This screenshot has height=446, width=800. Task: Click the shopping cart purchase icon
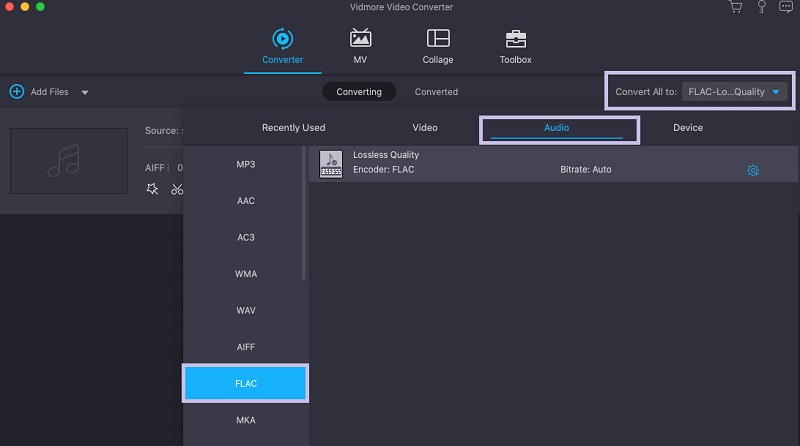point(737,7)
